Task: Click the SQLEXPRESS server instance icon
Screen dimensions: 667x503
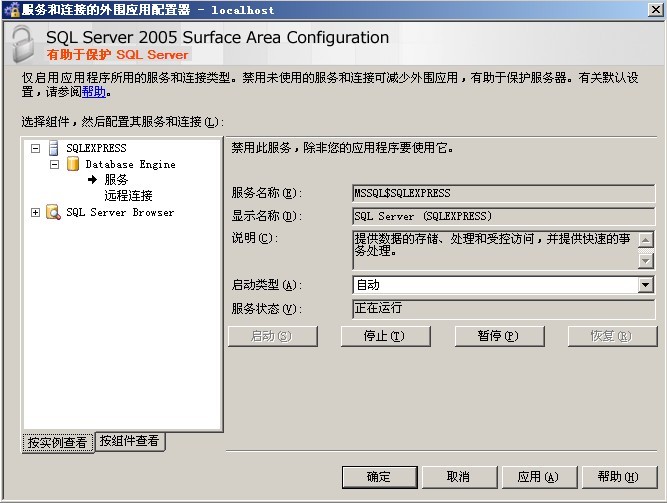Action: click(x=54, y=148)
